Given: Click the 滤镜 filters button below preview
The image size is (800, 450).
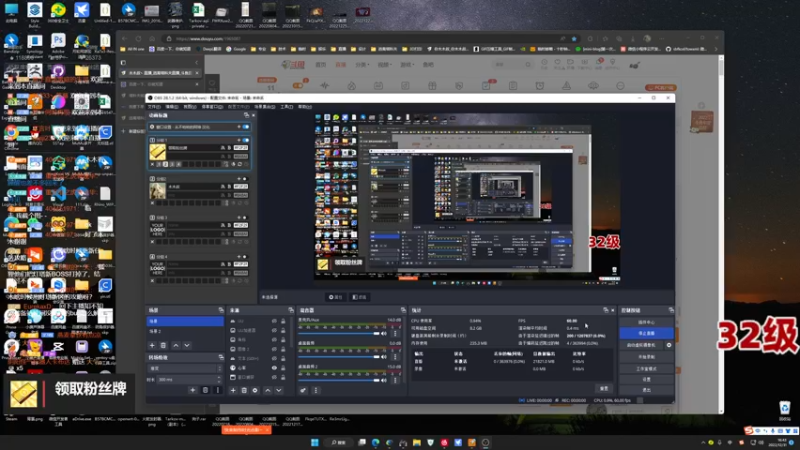Looking at the screenshot, I should (x=360, y=297).
